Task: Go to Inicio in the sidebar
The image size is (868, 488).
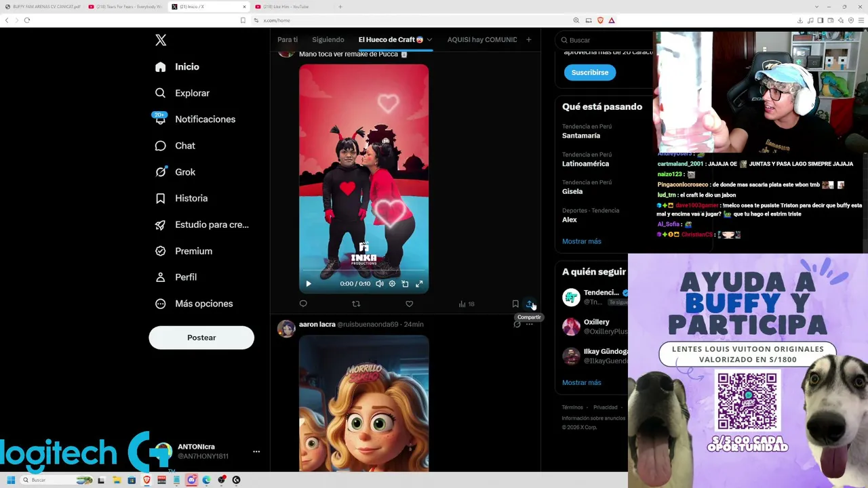Action: pyautogui.click(x=177, y=66)
